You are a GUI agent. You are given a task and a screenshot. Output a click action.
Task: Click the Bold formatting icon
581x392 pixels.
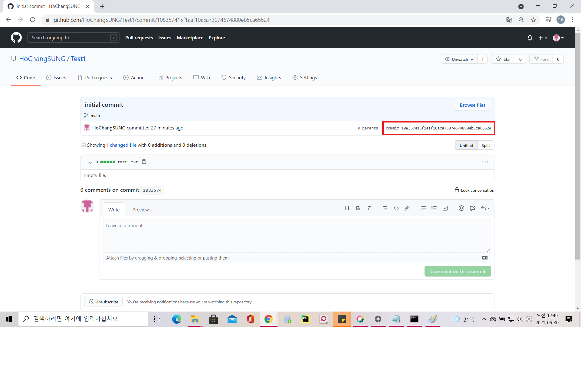coord(358,208)
